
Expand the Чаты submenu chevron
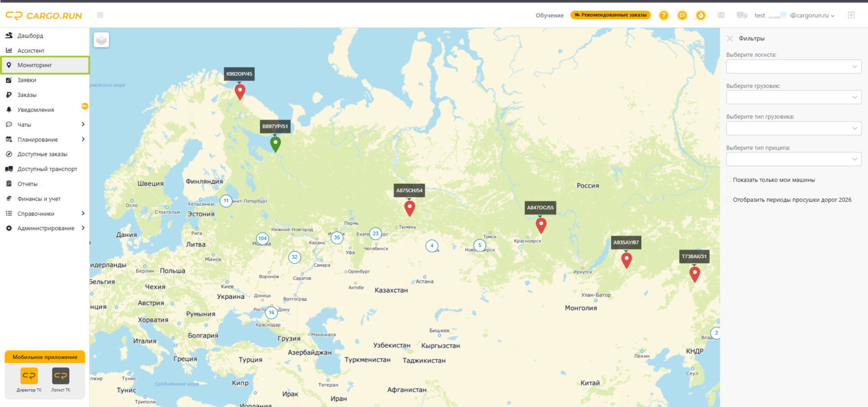83,124
